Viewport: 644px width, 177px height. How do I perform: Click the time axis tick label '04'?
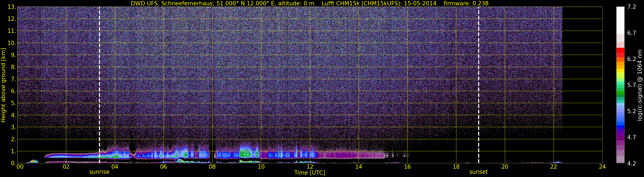pos(115,167)
